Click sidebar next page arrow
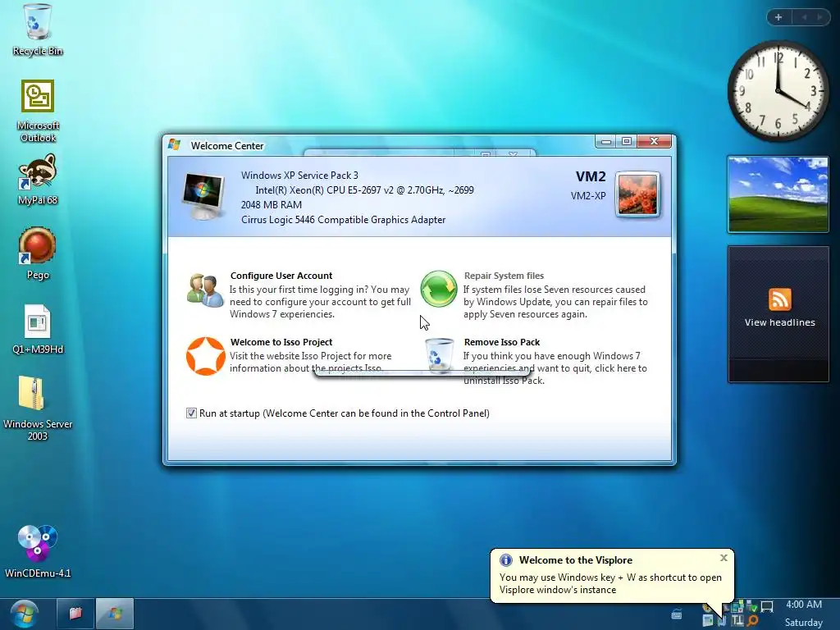 click(819, 17)
